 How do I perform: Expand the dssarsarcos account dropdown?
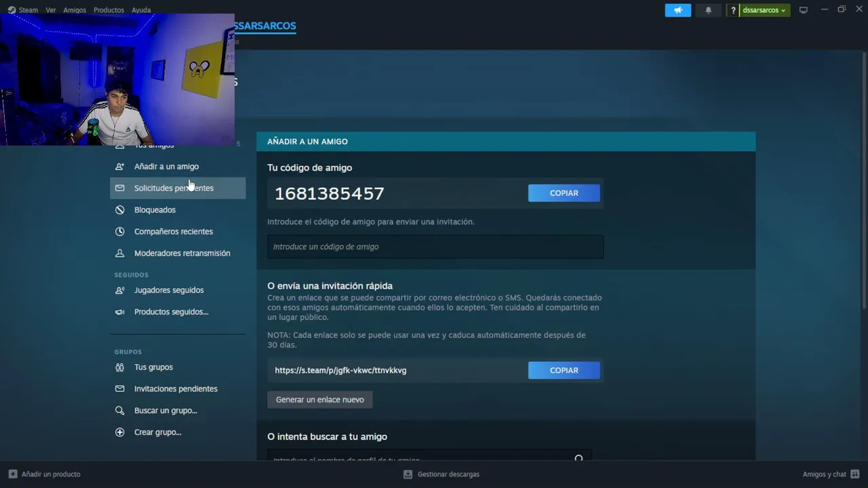764,10
